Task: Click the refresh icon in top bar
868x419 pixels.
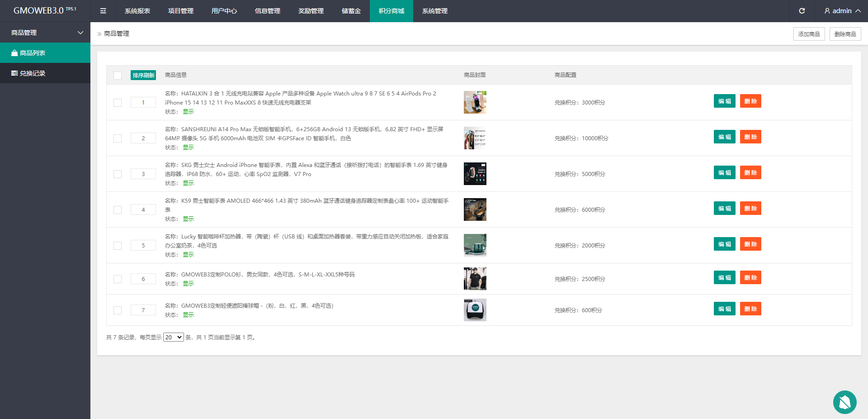Action: click(x=802, y=11)
